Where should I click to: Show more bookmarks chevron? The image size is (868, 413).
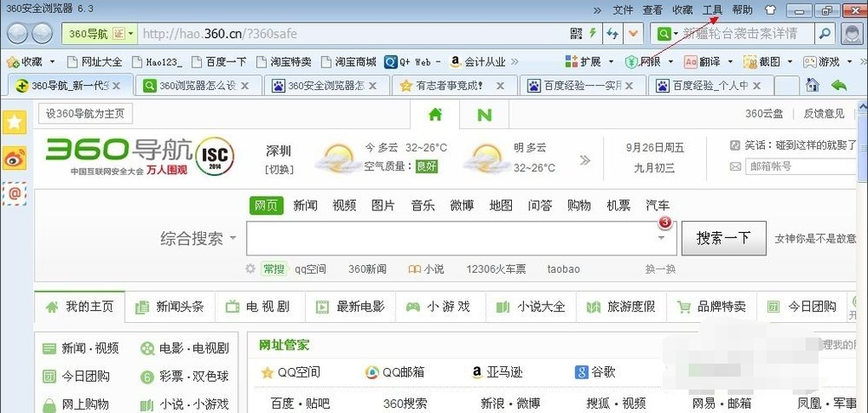pos(515,61)
